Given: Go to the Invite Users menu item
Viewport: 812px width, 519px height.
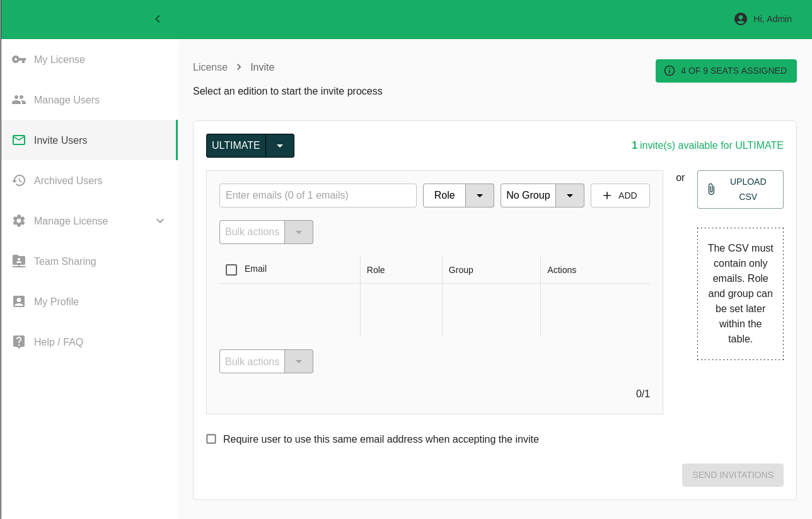Looking at the screenshot, I should 61,140.
